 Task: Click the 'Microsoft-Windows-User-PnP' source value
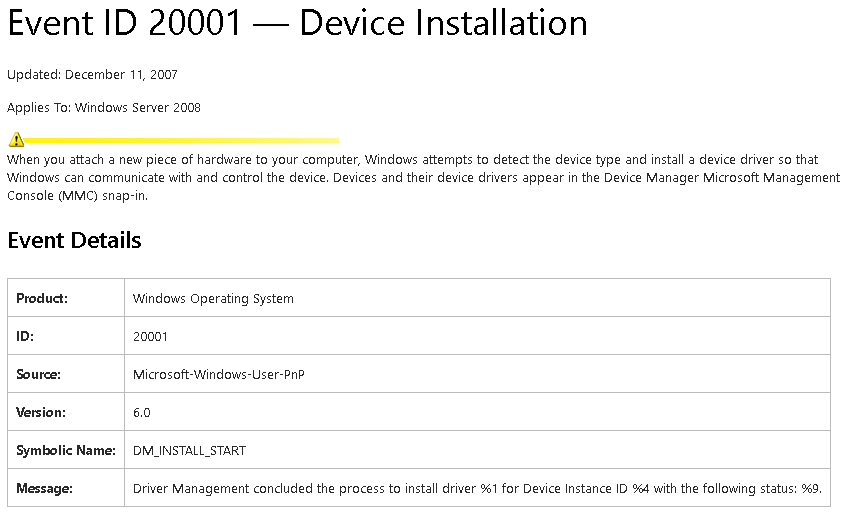(218, 374)
